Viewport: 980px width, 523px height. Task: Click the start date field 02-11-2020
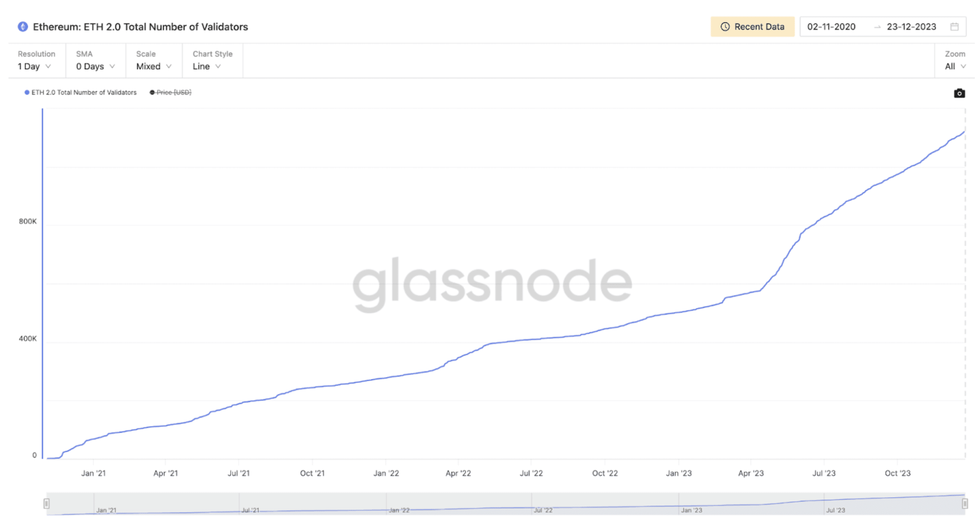coord(831,27)
